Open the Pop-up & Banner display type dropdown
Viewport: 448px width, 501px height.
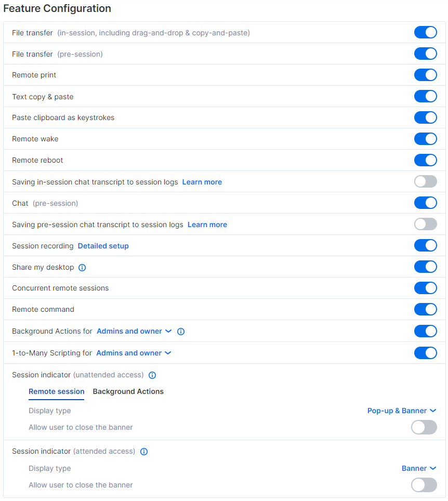point(402,411)
